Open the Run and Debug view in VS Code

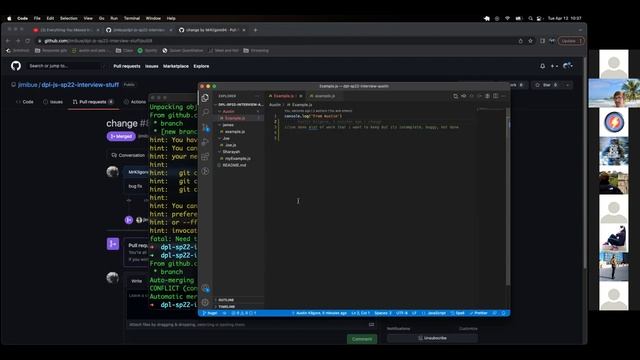[x=205, y=142]
